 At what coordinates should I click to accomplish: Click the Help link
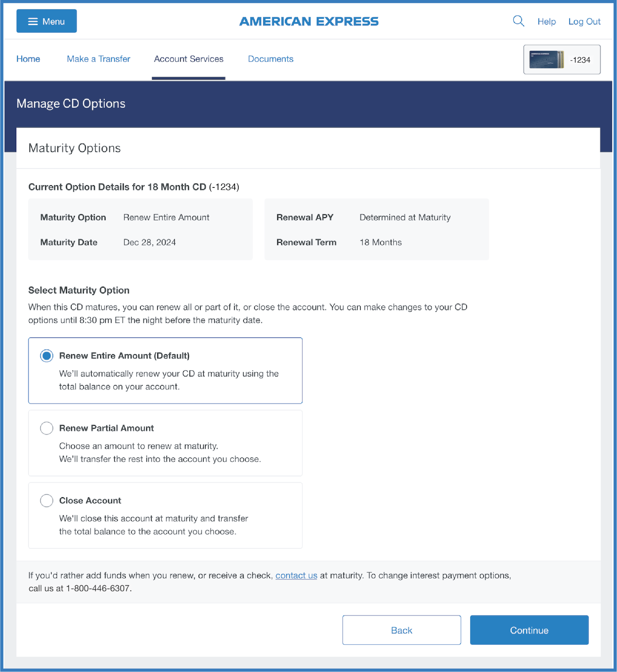pyautogui.click(x=546, y=21)
